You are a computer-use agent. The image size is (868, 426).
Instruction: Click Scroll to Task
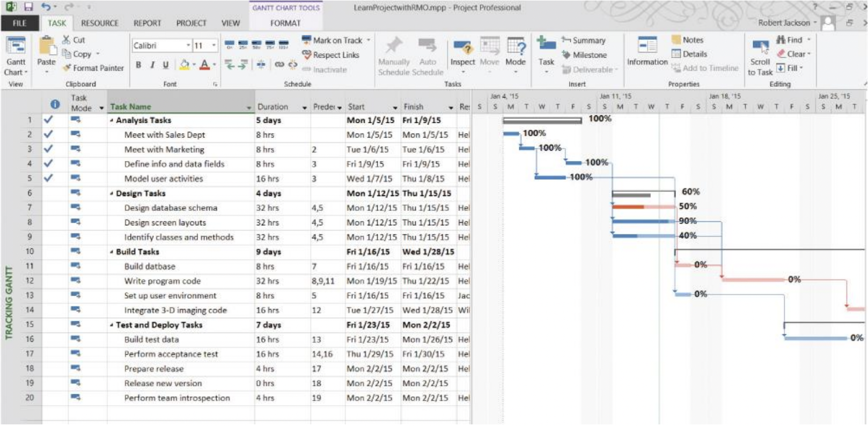[x=760, y=57]
